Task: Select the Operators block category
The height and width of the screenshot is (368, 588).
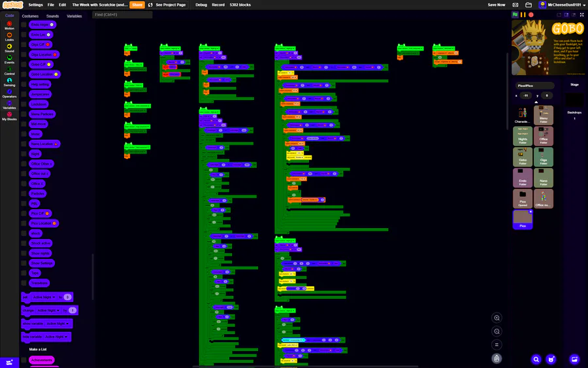Action: click(9, 93)
